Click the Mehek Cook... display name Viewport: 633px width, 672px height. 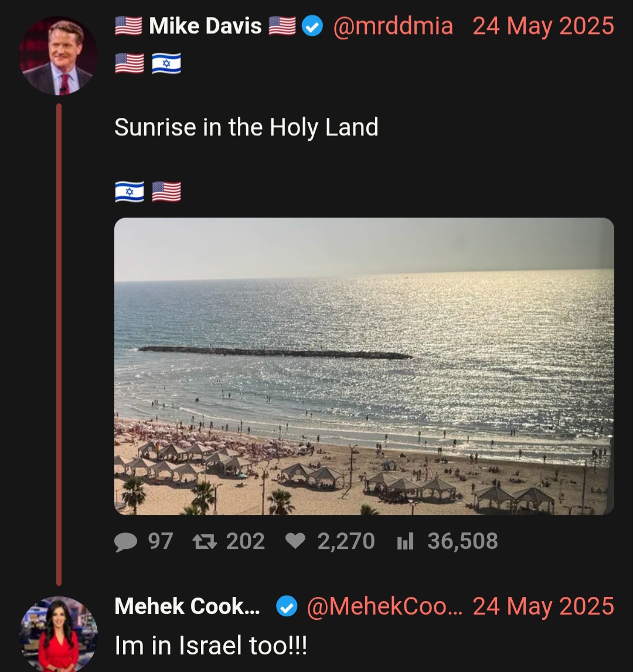point(187,606)
